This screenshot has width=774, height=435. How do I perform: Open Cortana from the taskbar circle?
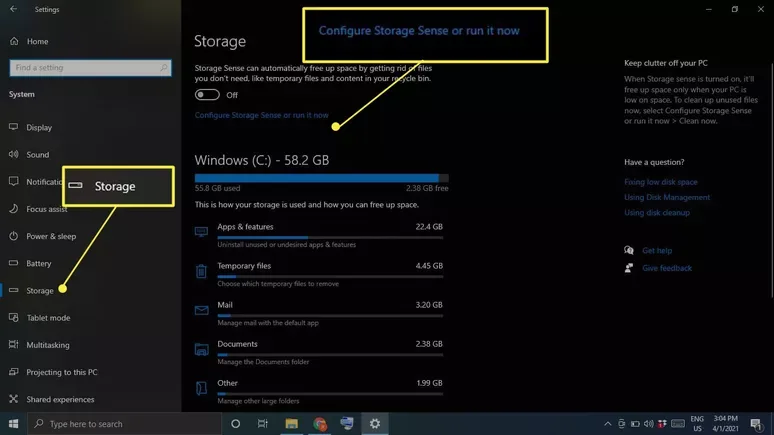point(235,424)
